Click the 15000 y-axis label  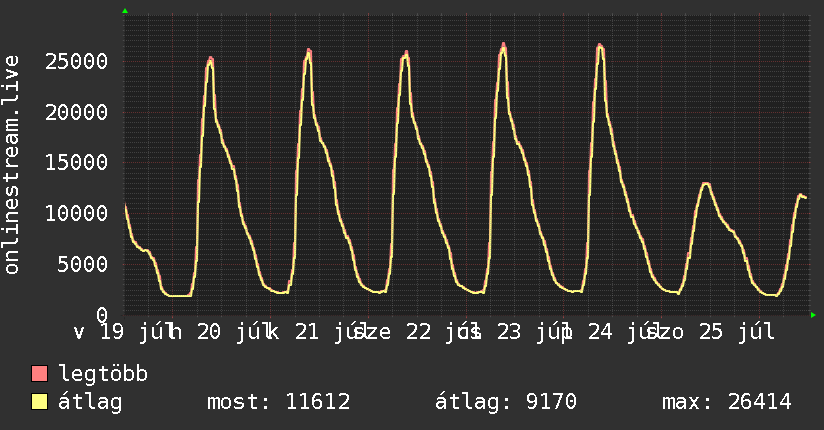[x=76, y=162]
